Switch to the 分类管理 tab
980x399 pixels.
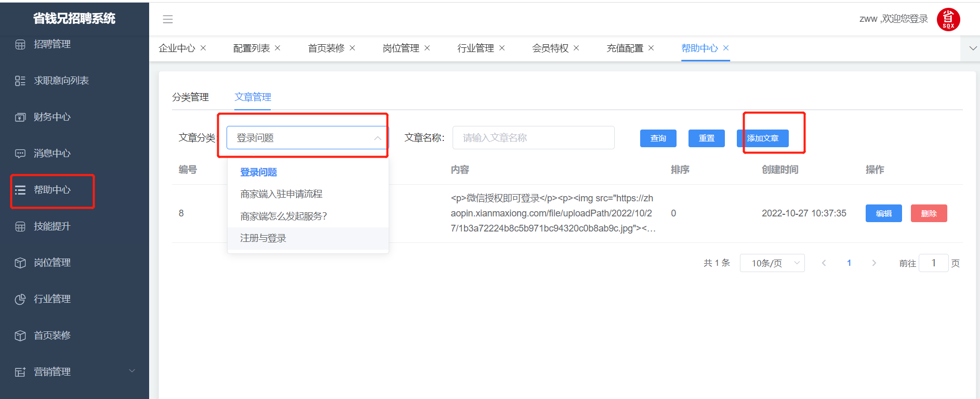[190, 97]
